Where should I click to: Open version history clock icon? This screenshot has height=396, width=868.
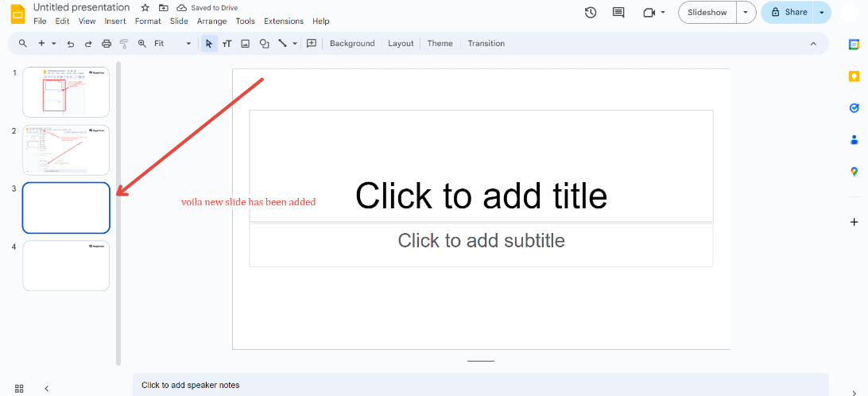click(x=591, y=12)
